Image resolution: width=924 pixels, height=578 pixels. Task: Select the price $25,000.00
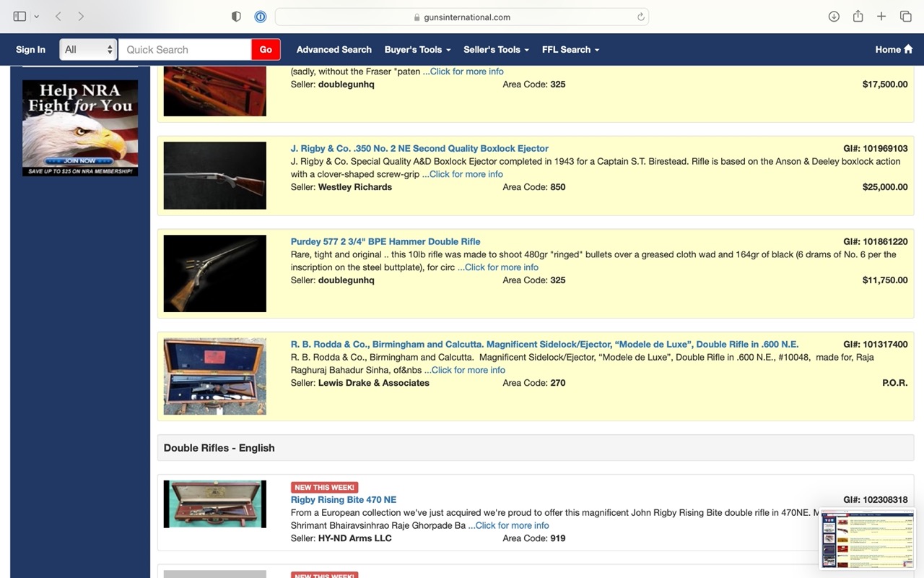tap(885, 187)
